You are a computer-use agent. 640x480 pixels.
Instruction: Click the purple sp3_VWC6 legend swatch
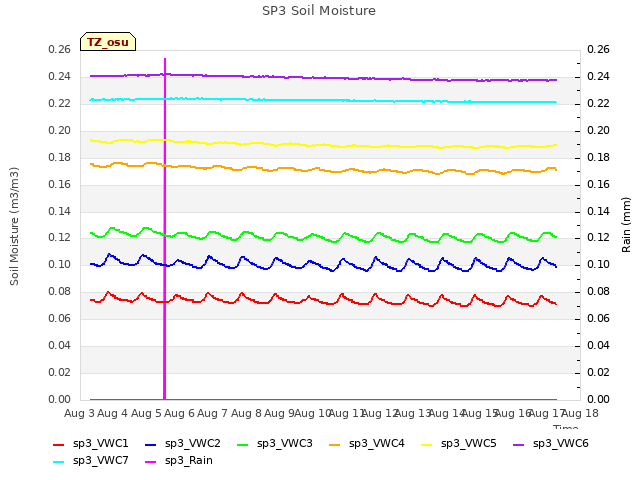[x=519, y=445]
